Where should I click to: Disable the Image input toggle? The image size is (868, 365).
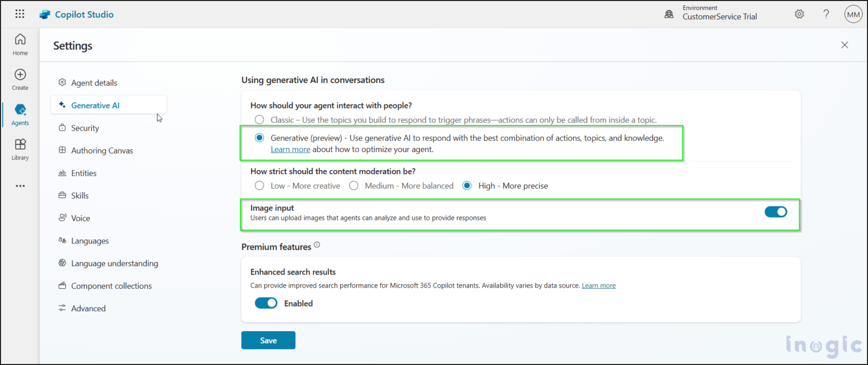click(x=776, y=212)
